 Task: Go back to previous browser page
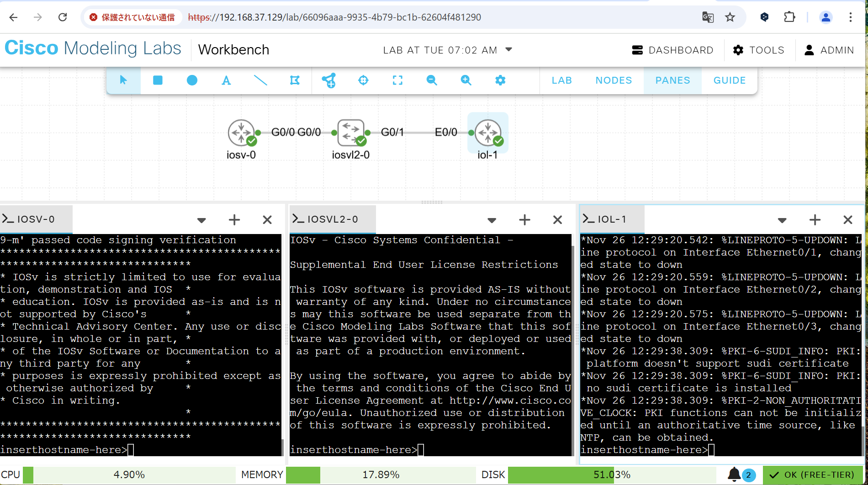(14, 17)
